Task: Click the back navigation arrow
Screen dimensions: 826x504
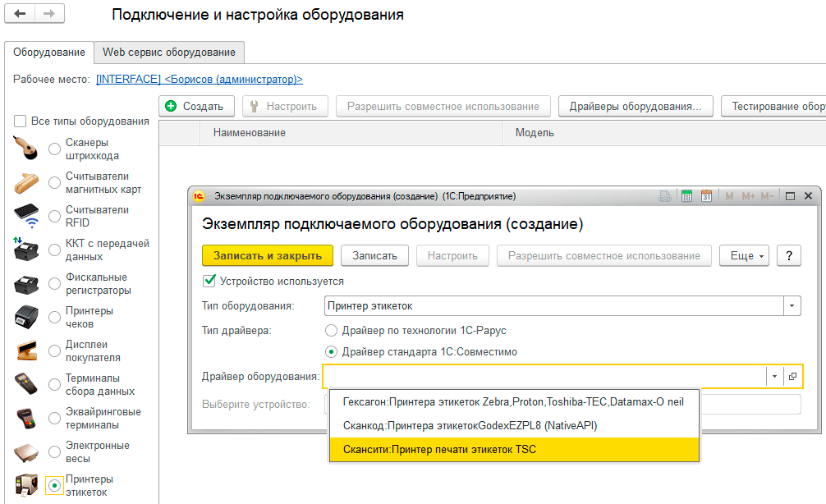Action: (x=21, y=15)
